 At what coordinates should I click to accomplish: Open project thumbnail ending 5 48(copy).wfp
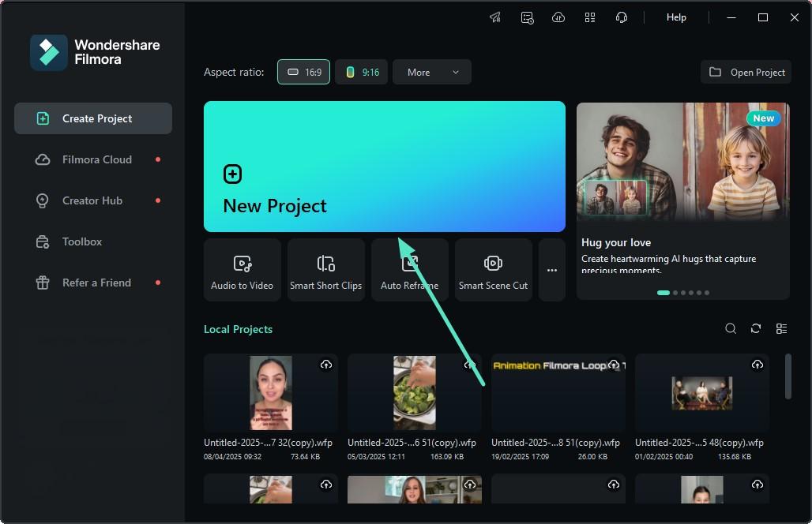pos(702,393)
